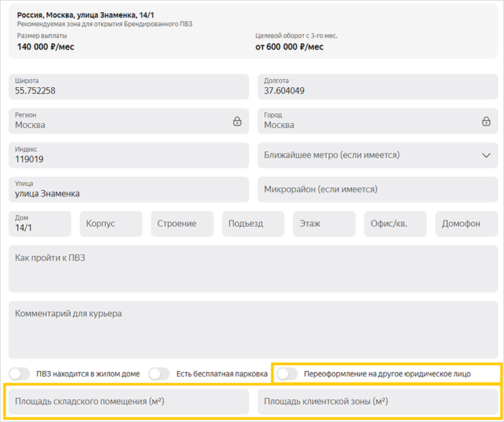Focus the Корпус field
Viewport: 504px width, 422px height.
(111, 224)
